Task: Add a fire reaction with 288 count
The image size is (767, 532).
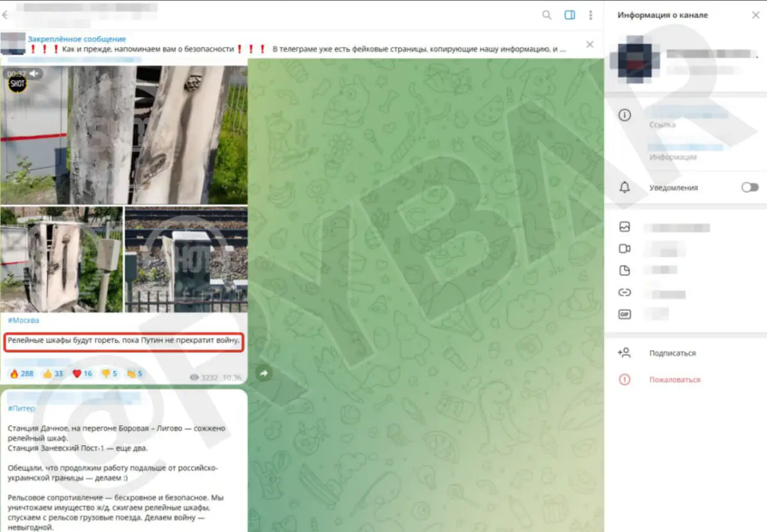Action: 21,374
